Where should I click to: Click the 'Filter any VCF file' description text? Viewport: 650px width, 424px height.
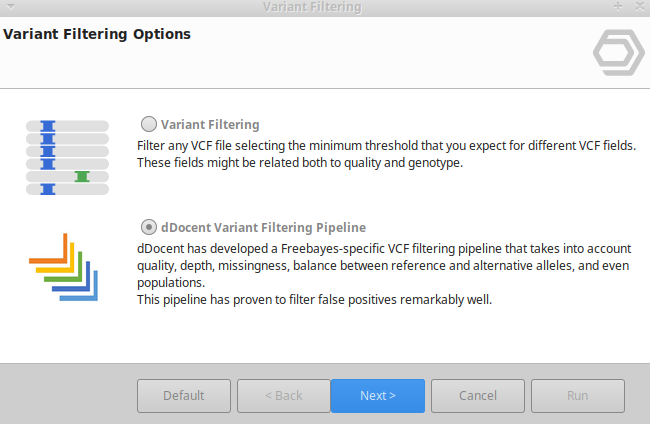click(386, 153)
